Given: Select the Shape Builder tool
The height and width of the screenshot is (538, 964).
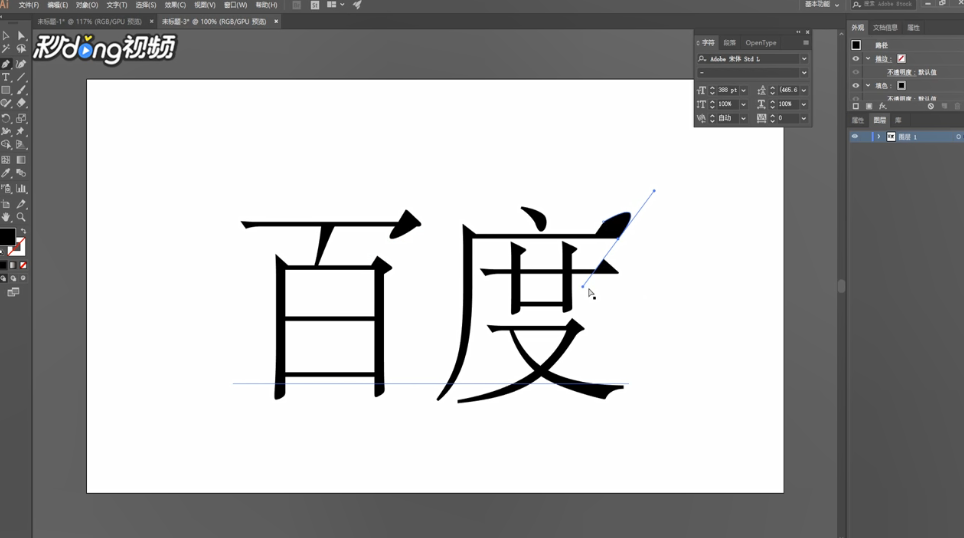Looking at the screenshot, I should pyautogui.click(x=6, y=144).
